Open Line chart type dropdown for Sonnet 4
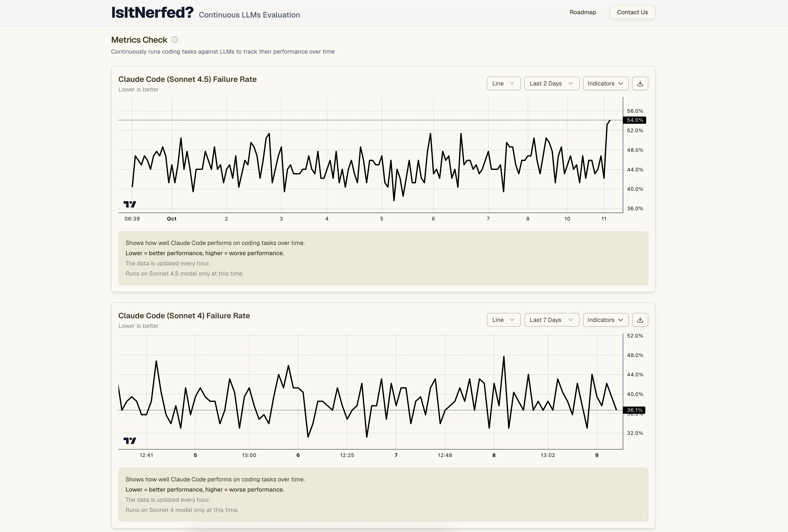The width and height of the screenshot is (788, 532). 504,320
